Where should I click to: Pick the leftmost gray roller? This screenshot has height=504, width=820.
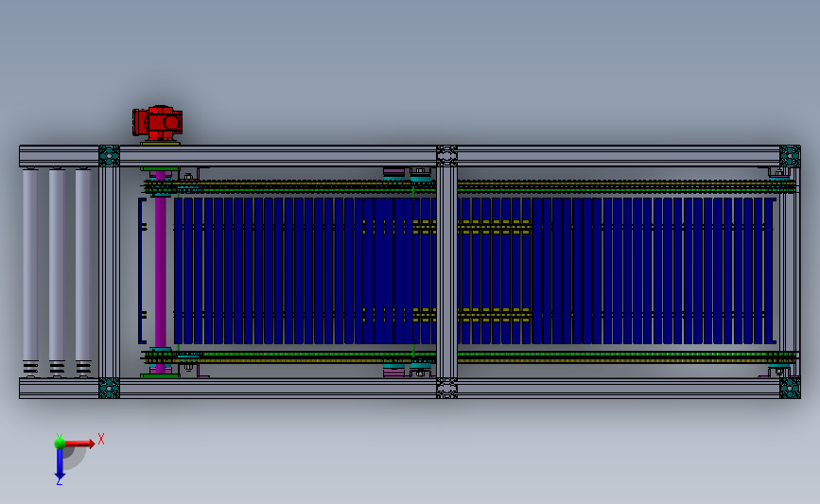(x=30, y=270)
